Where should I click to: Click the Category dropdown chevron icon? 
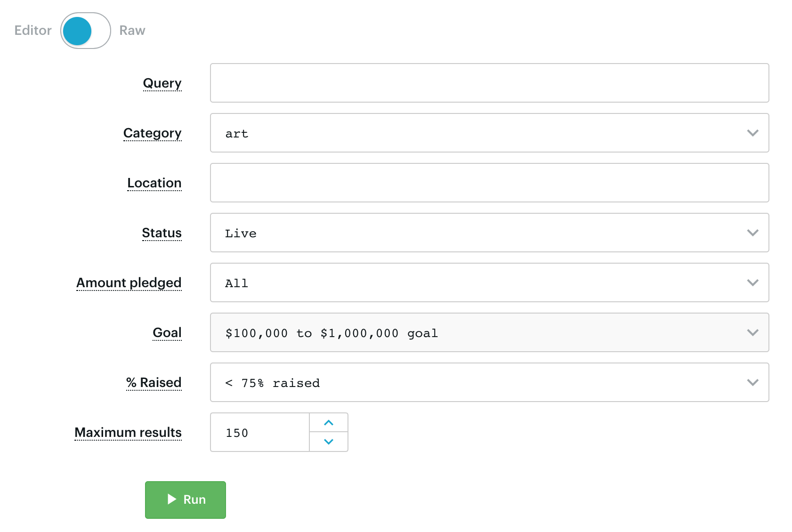pyautogui.click(x=752, y=133)
